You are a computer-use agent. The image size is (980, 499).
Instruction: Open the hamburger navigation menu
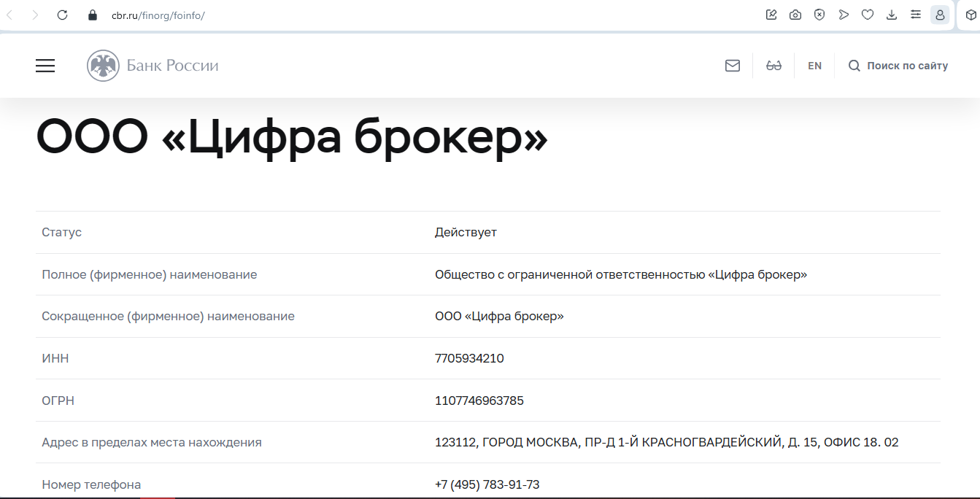[x=45, y=66]
